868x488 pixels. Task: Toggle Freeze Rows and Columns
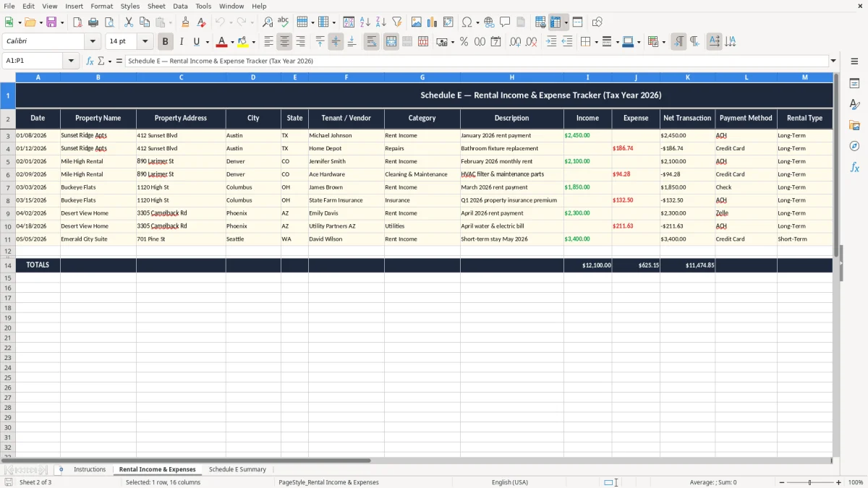point(556,22)
